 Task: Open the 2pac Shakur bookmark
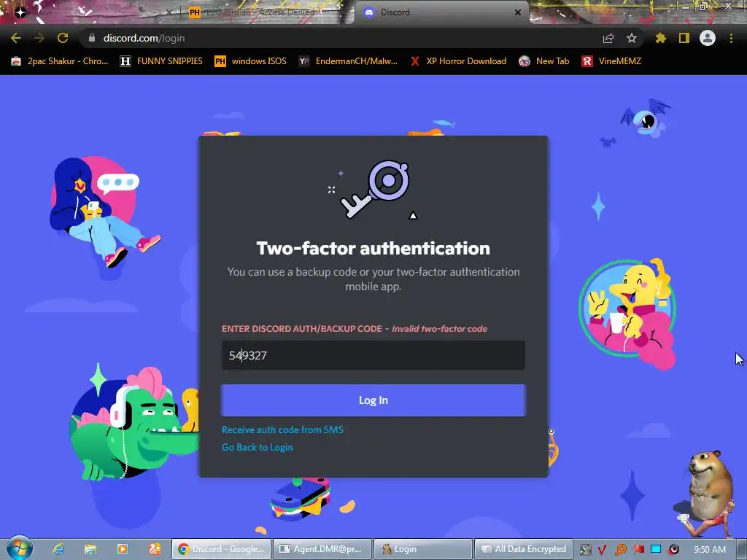coord(60,61)
